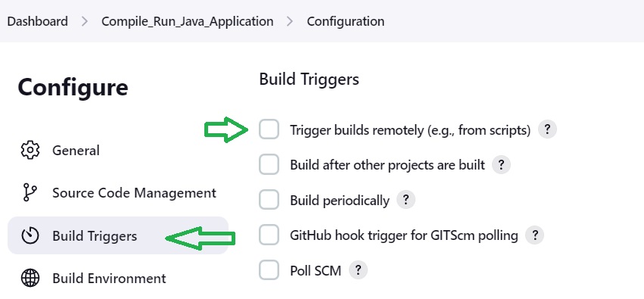Show help for Build periodically
644x299 pixels.
pos(406,200)
